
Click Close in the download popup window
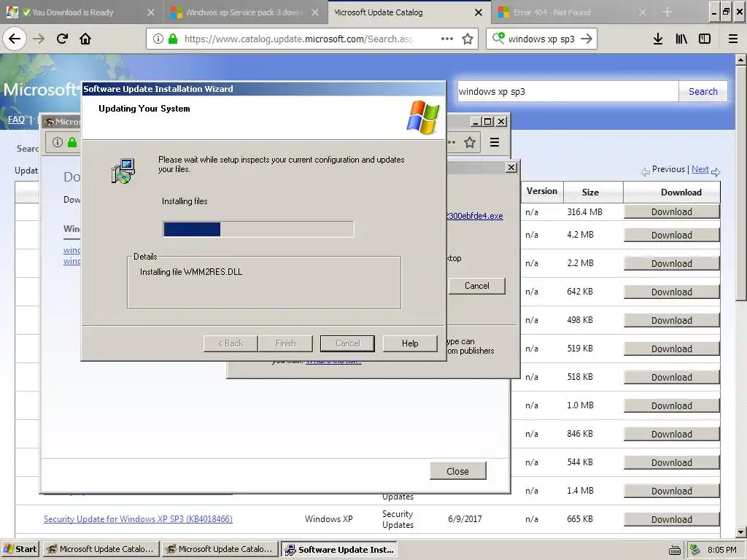tap(458, 471)
